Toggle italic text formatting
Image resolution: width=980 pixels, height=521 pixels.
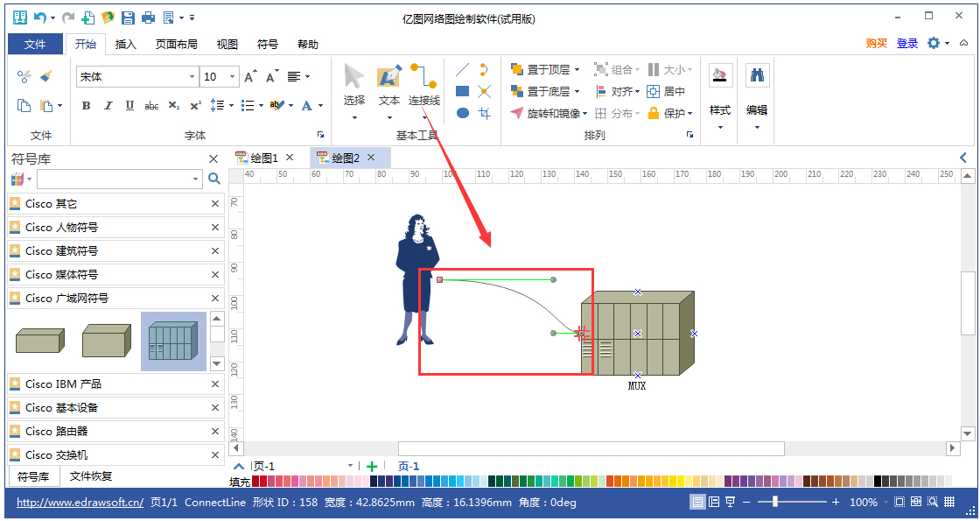pyautogui.click(x=107, y=106)
